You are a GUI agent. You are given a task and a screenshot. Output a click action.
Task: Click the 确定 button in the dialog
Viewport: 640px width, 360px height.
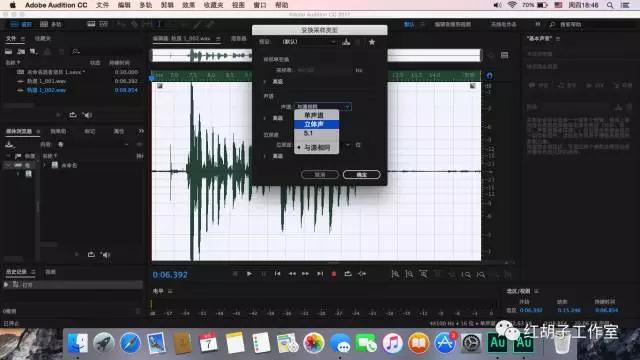click(362, 175)
